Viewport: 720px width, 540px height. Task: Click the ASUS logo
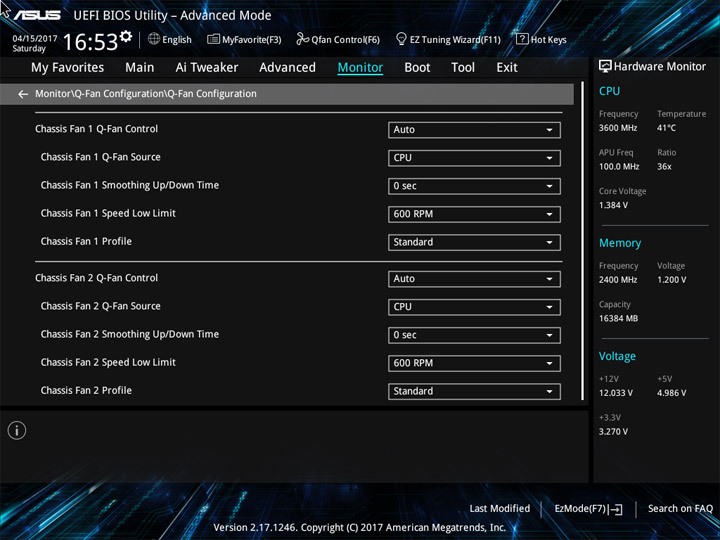pos(37,15)
